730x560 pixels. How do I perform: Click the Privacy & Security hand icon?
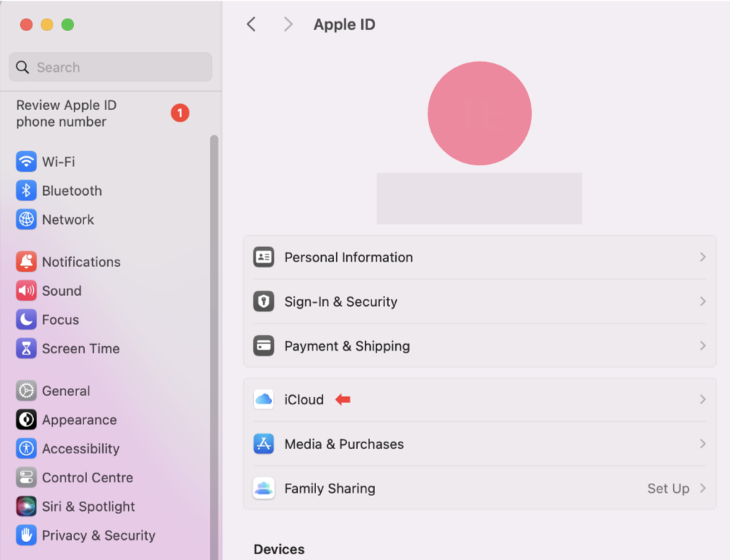(26, 535)
